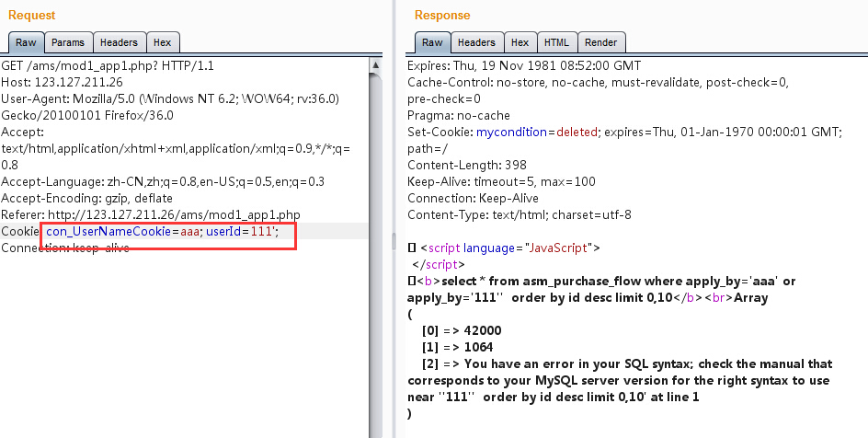
Task: Click the mycondition cookie name in Set-Cookie
Action: pyautogui.click(x=511, y=133)
